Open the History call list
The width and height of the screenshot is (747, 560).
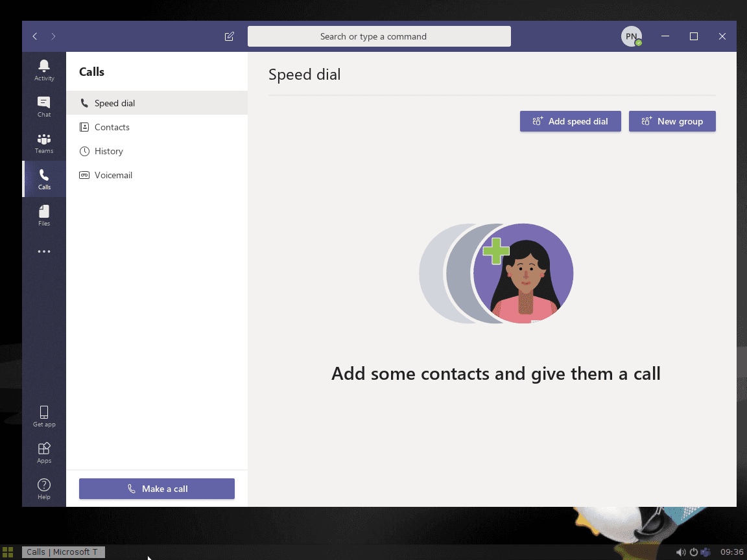108,151
